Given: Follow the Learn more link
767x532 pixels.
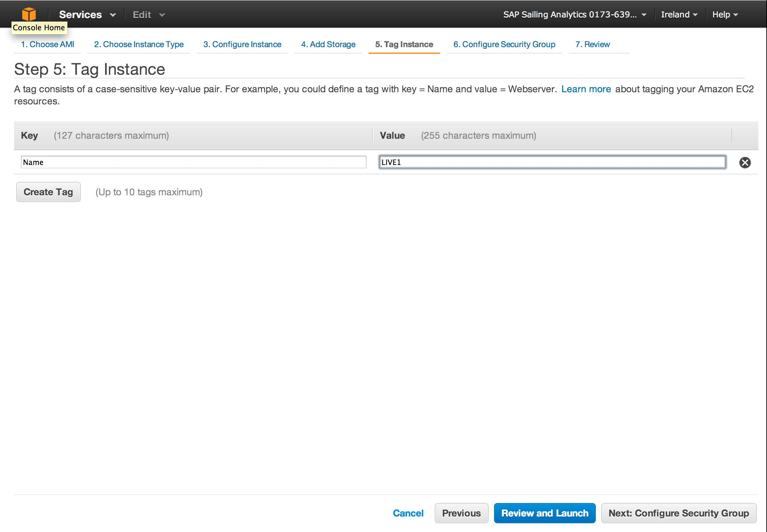Looking at the screenshot, I should (x=586, y=89).
